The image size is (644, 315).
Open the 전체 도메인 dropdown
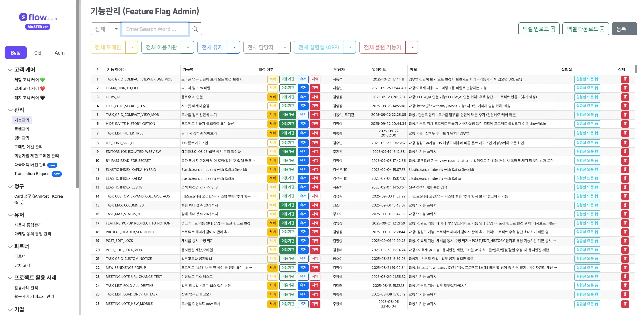click(132, 47)
